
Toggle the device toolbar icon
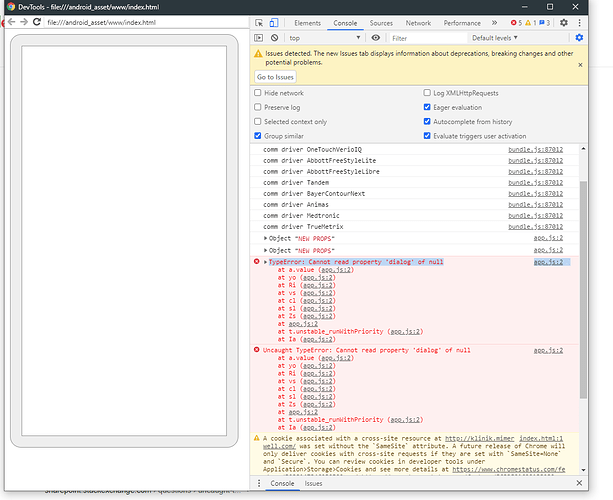pos(274,23)
